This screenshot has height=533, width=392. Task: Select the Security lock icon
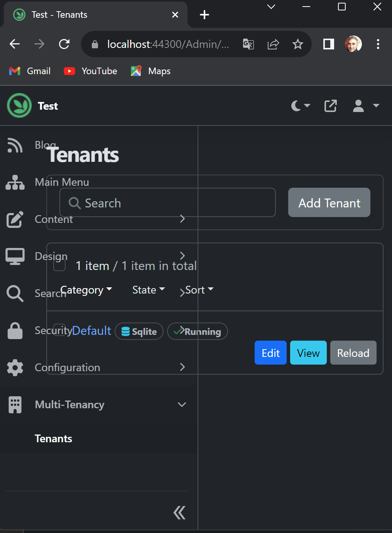(14, 330)
